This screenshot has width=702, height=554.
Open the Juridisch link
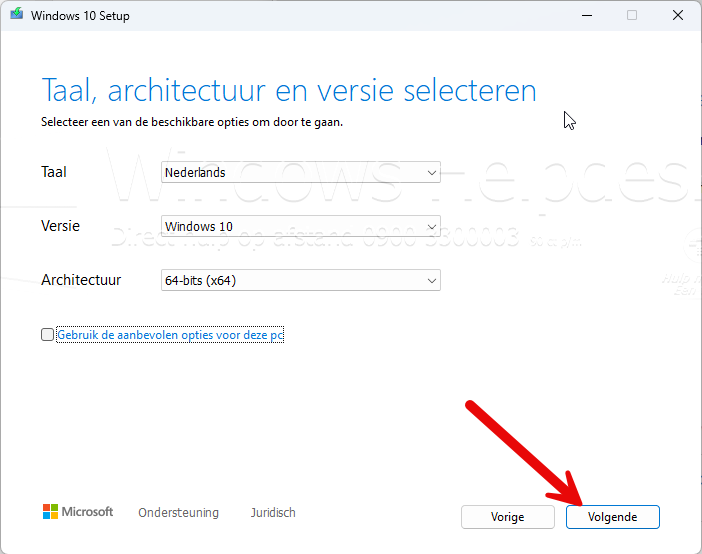click(x=273, y=512)
